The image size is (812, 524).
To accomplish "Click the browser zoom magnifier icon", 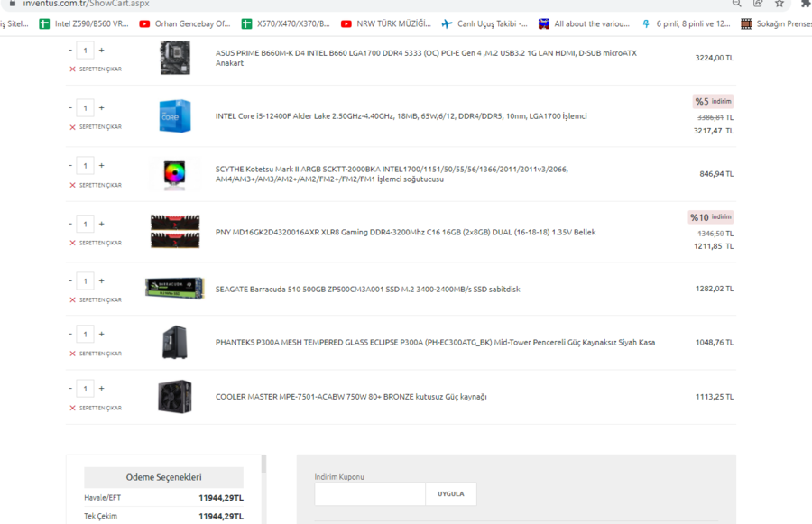I will [x=736, y=3].
